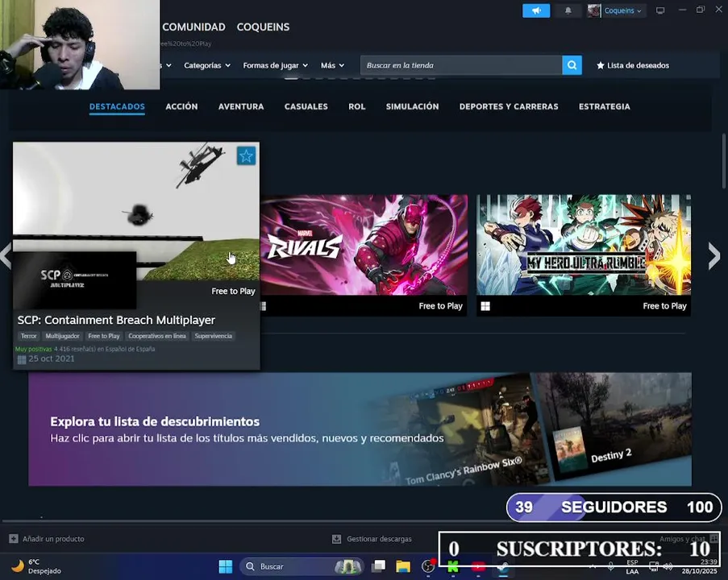Screen dimensions: 728x580
Task: Open the notifications bell
Action: click(x=568, y=10)
